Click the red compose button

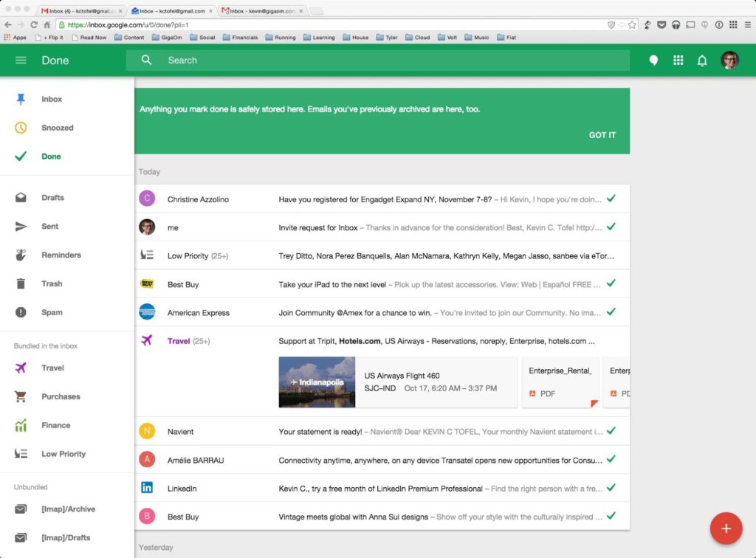[726, 528]
